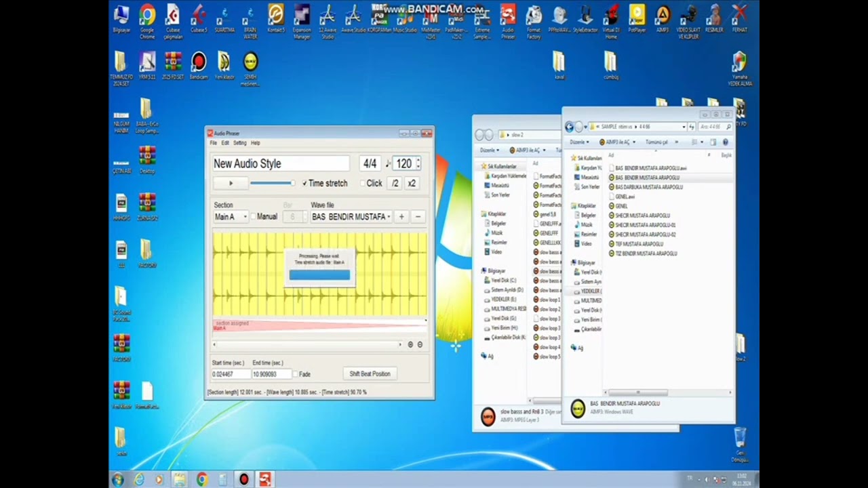
Task: Open Kontakt 5 desktop shortcut
Action: [x=276, y=19]
